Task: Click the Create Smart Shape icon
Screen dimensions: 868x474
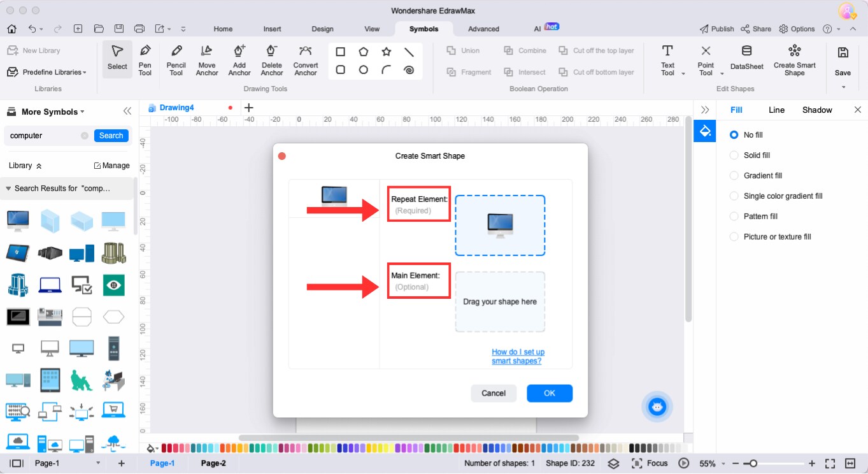Action: coord(794,60)
